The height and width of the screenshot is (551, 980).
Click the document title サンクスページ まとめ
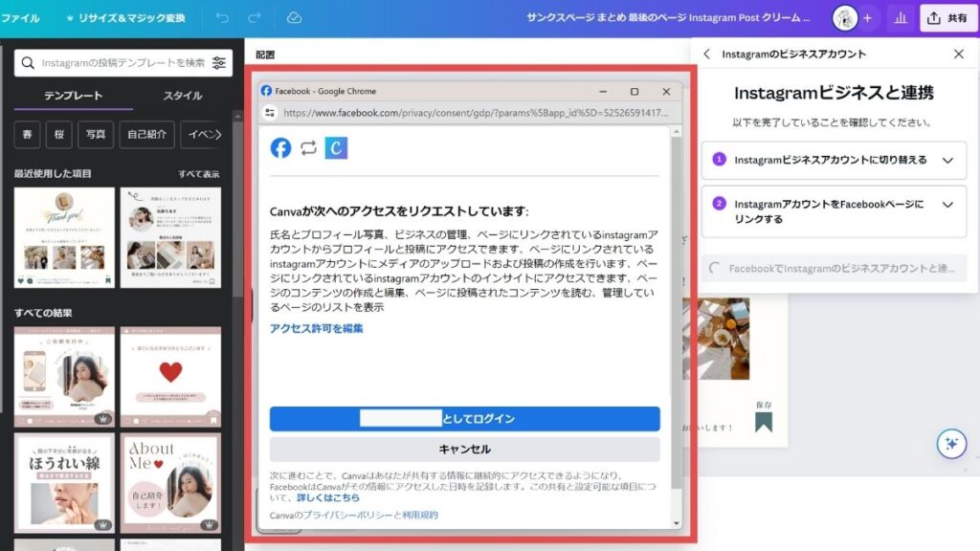click(x=667, y=18)
